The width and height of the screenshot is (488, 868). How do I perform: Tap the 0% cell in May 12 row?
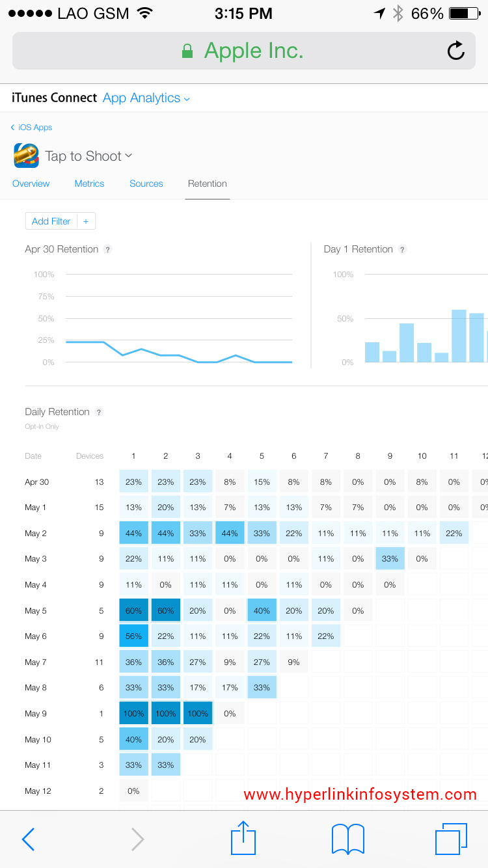point(134,791)
